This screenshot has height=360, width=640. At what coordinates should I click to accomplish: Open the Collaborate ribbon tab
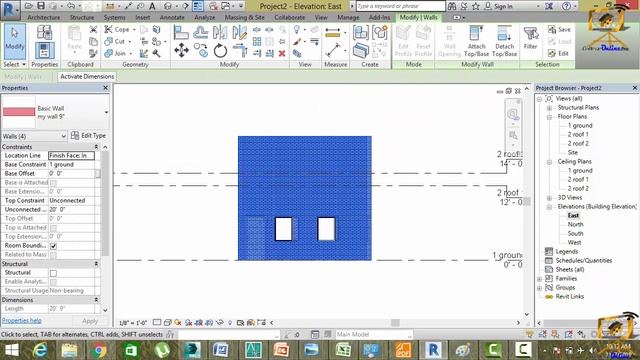point(289,18)
